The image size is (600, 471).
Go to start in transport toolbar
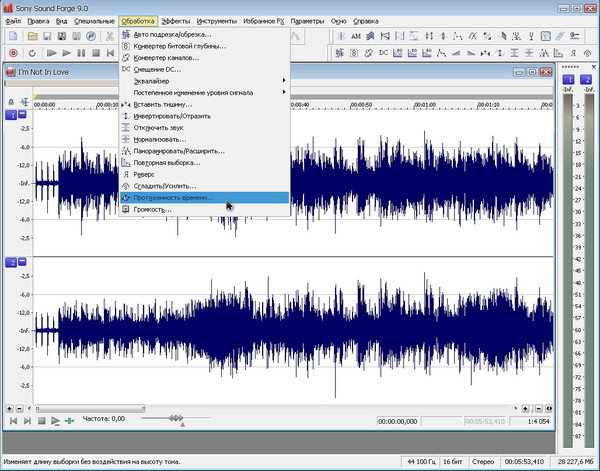111,53
